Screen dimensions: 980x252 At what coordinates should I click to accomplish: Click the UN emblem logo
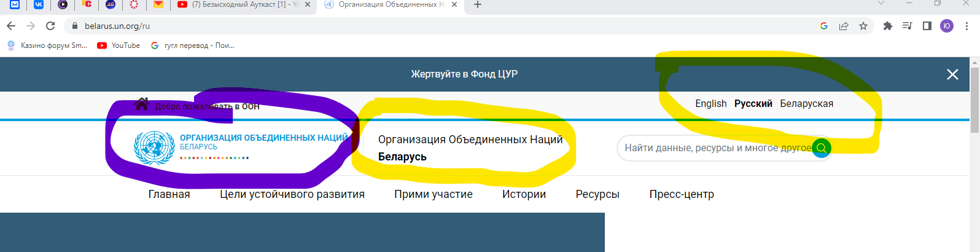[154, 148]
